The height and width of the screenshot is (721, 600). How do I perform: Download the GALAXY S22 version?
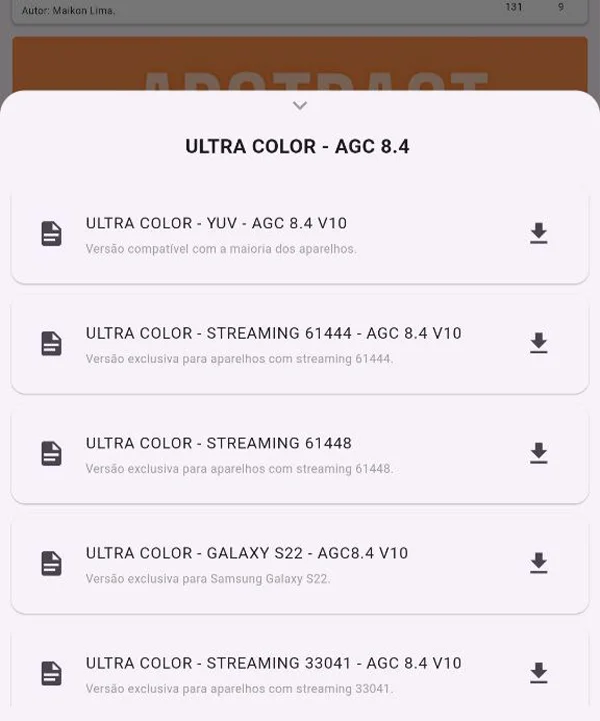point(538,564)
